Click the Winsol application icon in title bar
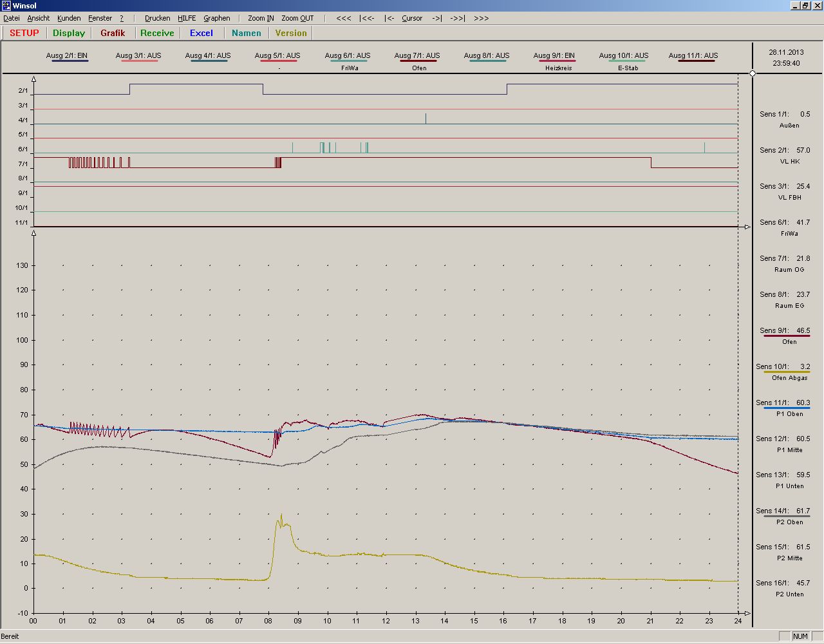This screenshot has height=644, width=824. [x=6, y=6]
